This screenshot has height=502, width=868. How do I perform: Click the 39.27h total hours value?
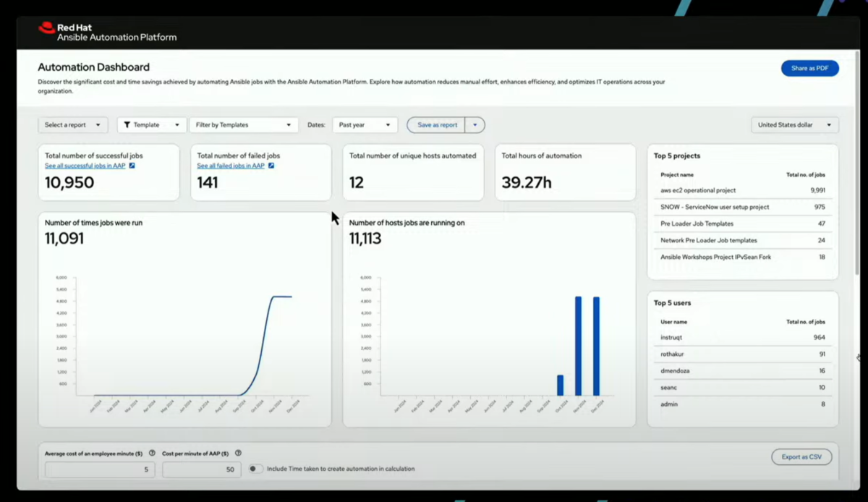click(x=527, y=183)
